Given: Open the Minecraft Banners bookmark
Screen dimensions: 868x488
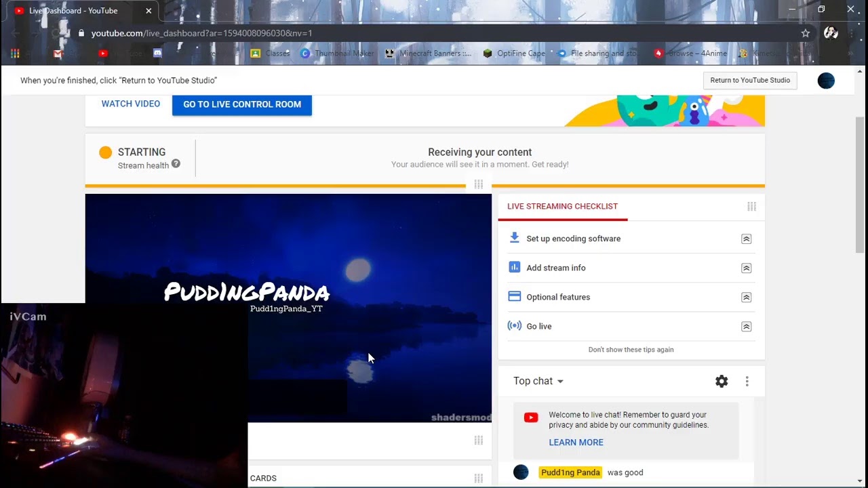Looking at the screenshot, I should [429, 53].
